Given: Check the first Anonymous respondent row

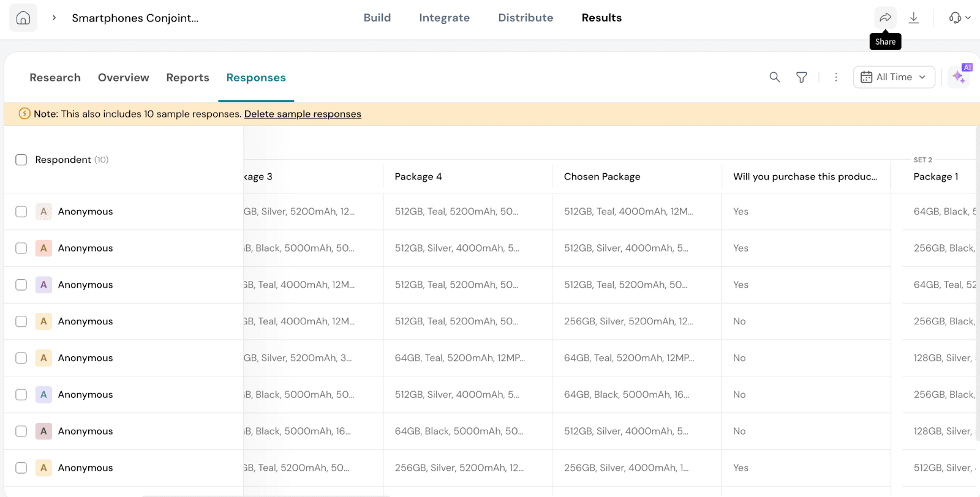Looking at the screenshot, I should tap(21, 212).
